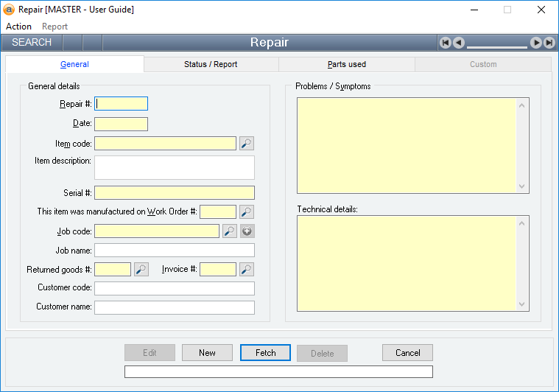Open the Action menu
Viewport: 559px width, 392px height.
(18, 27)
